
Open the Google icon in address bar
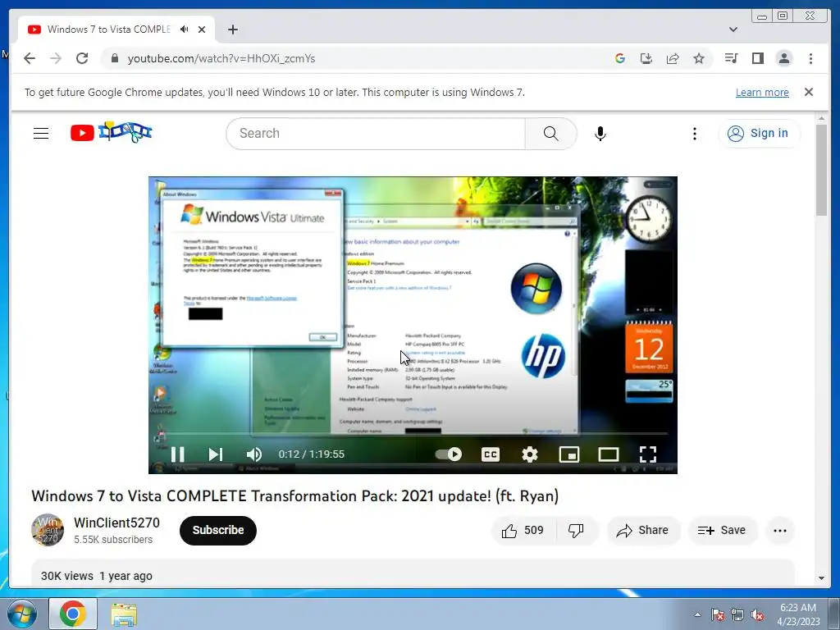coord(620,58)
